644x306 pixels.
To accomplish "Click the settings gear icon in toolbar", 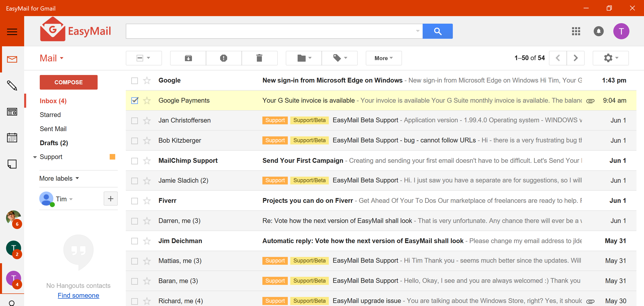I will (x=610, y=58).
